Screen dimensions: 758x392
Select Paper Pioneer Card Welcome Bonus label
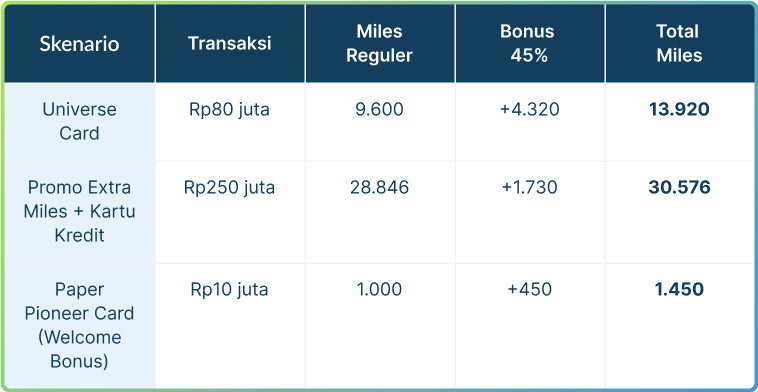coord(79,325)
